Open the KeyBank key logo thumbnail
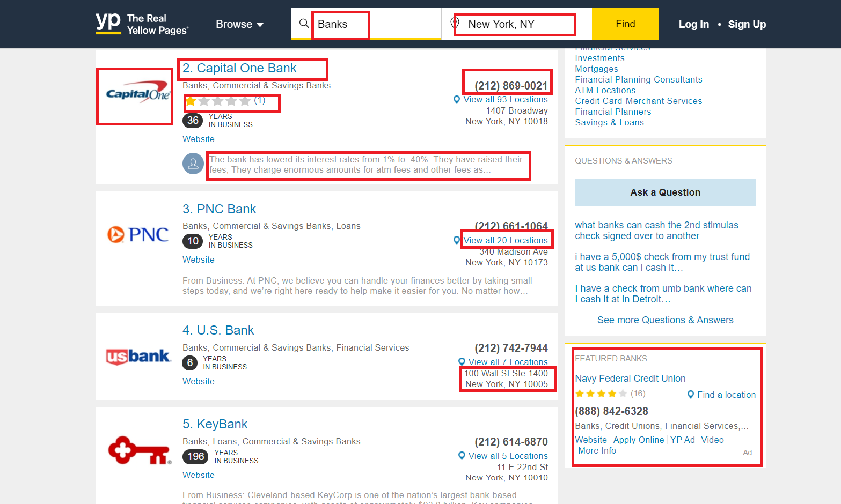 tap(140, 450)
